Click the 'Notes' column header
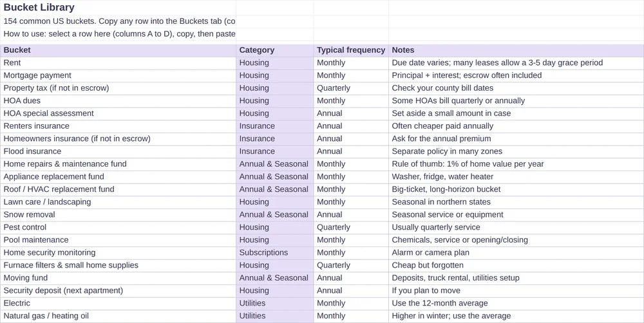Image resolution: width=644 pixels, height=323 pixels. (x=516, y=50)
